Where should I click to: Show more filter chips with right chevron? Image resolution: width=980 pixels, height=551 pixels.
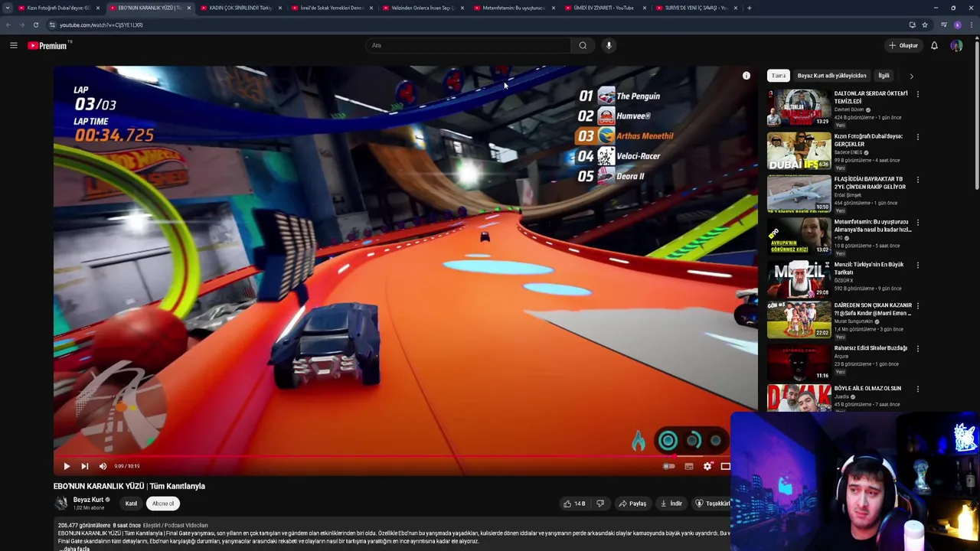point(911,76)
